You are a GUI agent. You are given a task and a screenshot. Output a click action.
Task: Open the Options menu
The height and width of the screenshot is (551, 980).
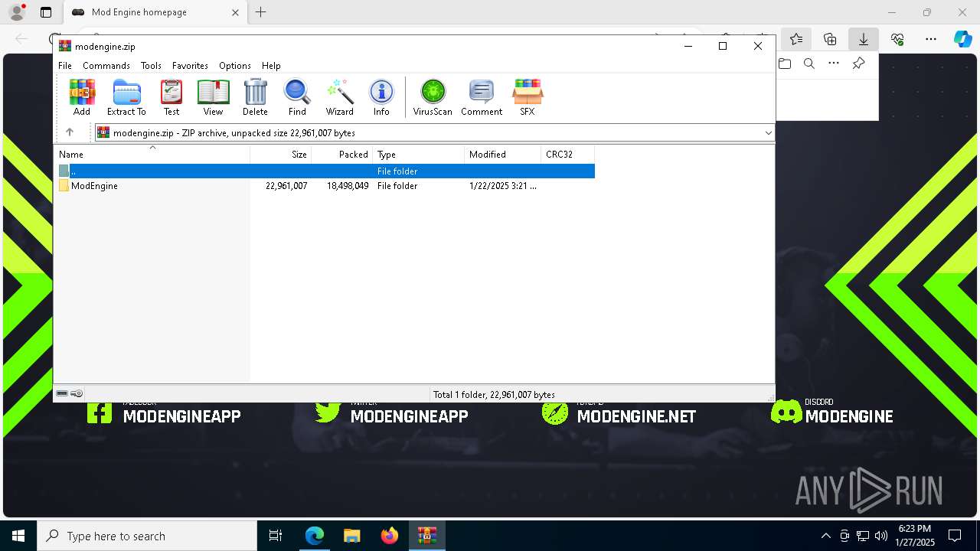pyautogui.click(x=235, y=66)
